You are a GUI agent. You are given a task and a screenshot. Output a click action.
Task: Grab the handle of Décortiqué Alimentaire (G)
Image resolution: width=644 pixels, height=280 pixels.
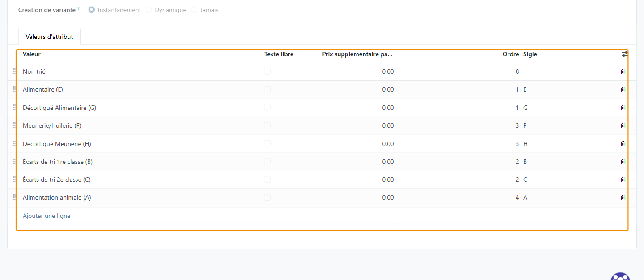pyautogui.click(x=14, y=108)
